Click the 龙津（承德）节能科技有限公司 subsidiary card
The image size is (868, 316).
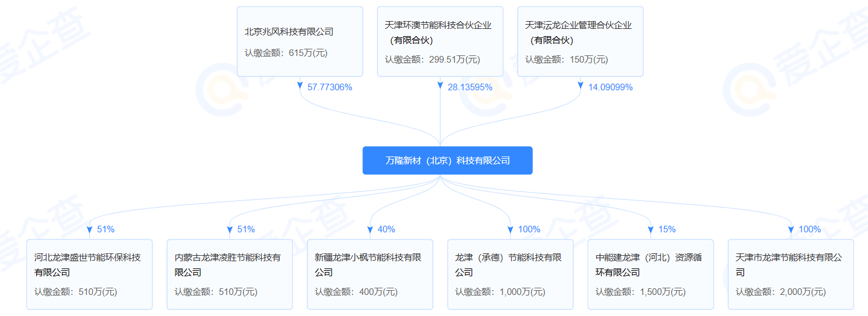[511, 274]
